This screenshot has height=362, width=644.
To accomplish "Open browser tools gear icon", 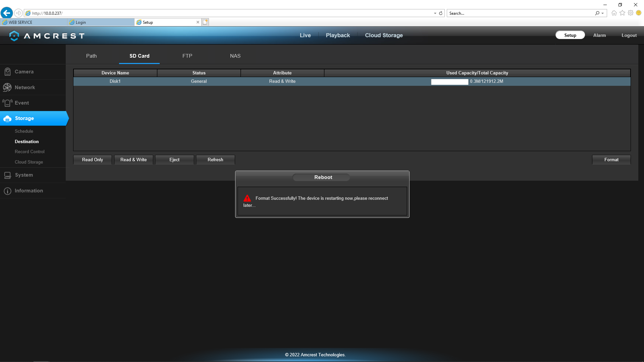I will tap(631, 13).
